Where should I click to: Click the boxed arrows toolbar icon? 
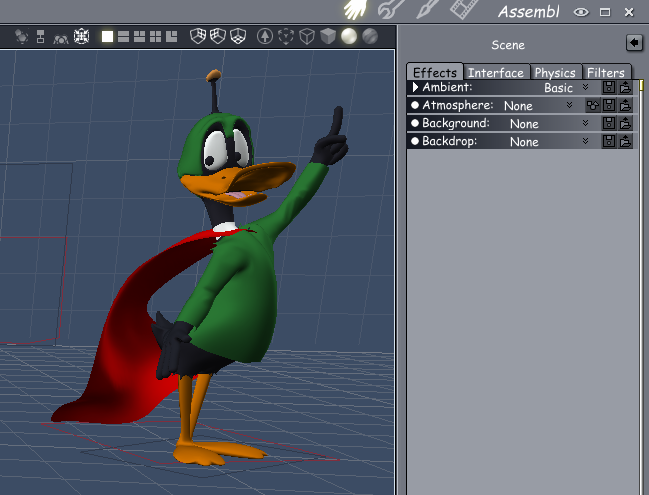point(82,36)
